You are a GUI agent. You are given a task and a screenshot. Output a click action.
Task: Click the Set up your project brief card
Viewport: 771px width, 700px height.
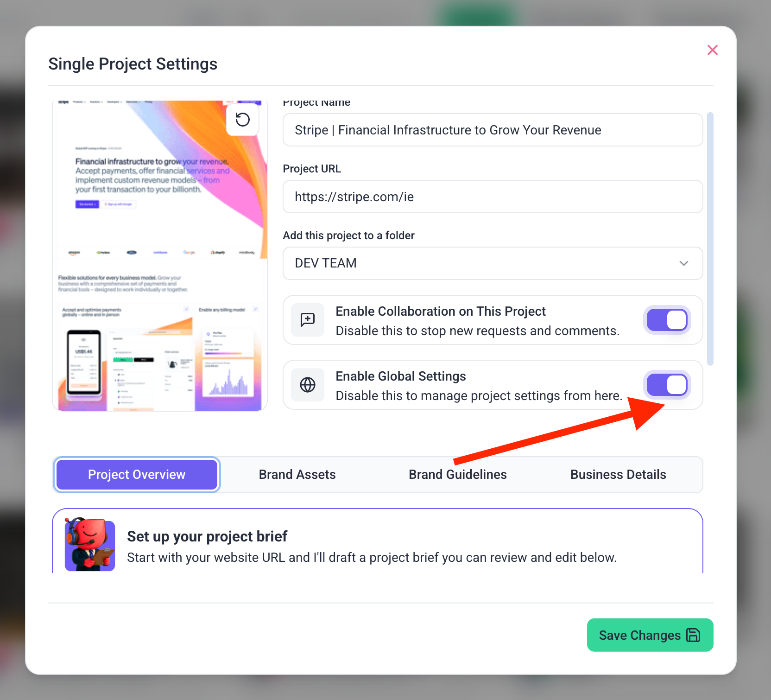(377, 542)
